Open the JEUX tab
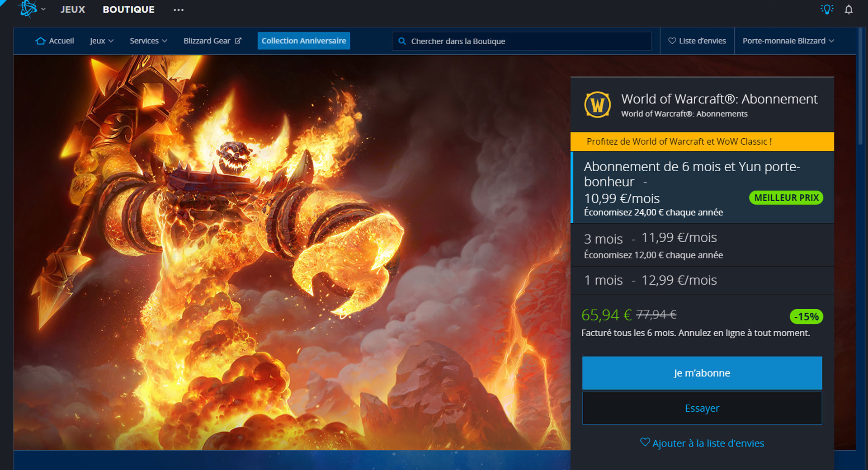The height and width of the screenshot is (470, 868). [73, 9]
